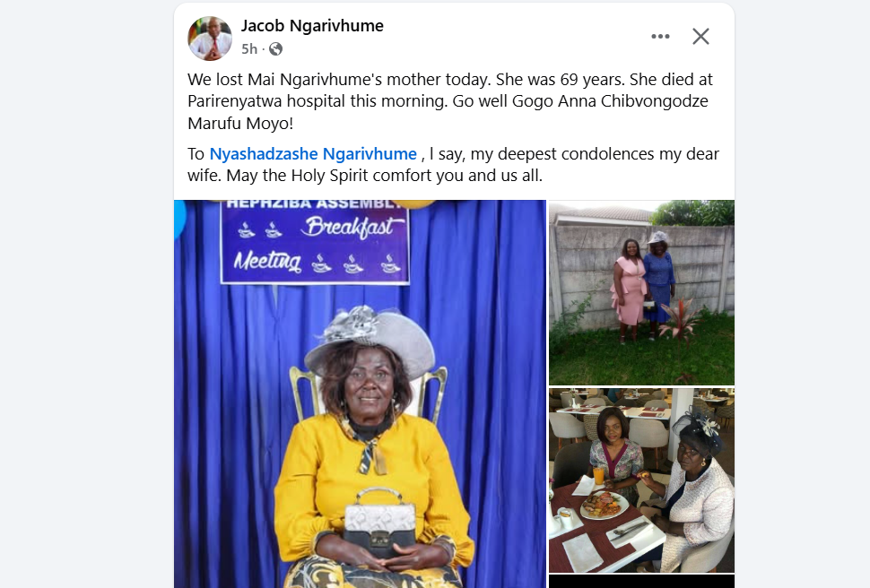Open tagged profile Nyashadzashe Ngarivhume
The width and height of the screenshot is (870, 588).
point(313,153)
